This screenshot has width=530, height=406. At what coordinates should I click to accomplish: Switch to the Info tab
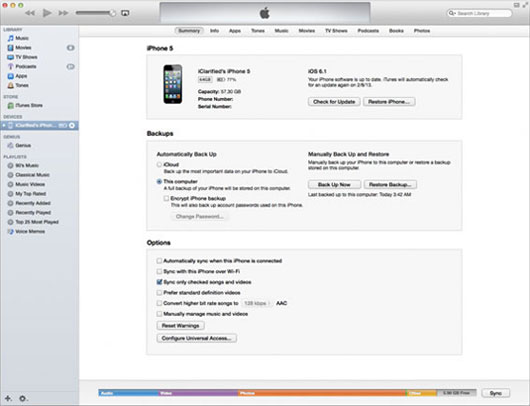click(x=214, y=31)
